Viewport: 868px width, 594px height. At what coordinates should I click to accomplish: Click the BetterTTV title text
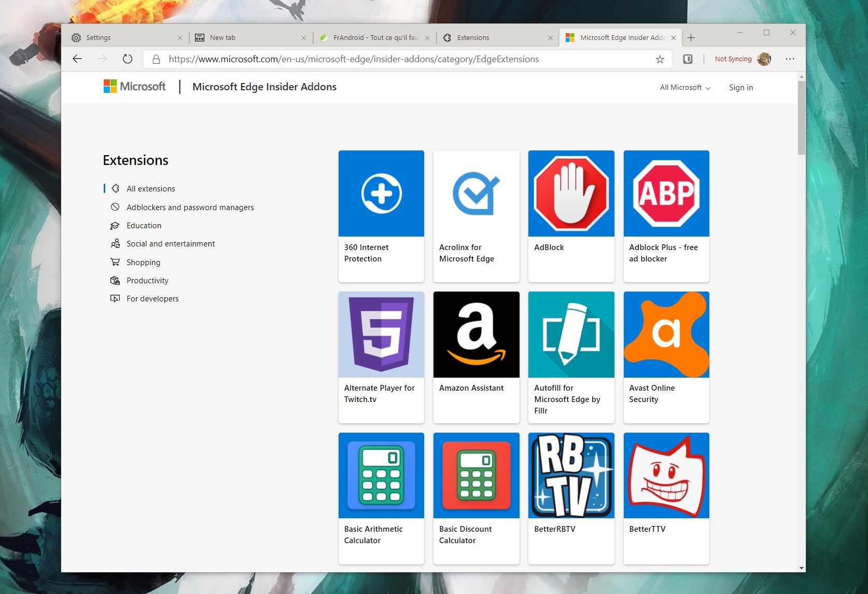coord(647,529)
